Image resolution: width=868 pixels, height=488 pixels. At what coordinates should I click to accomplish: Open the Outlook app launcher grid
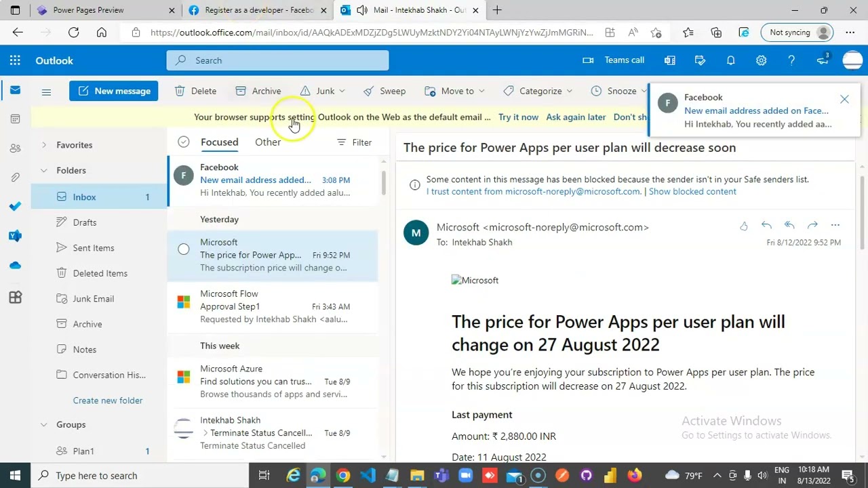15,60
